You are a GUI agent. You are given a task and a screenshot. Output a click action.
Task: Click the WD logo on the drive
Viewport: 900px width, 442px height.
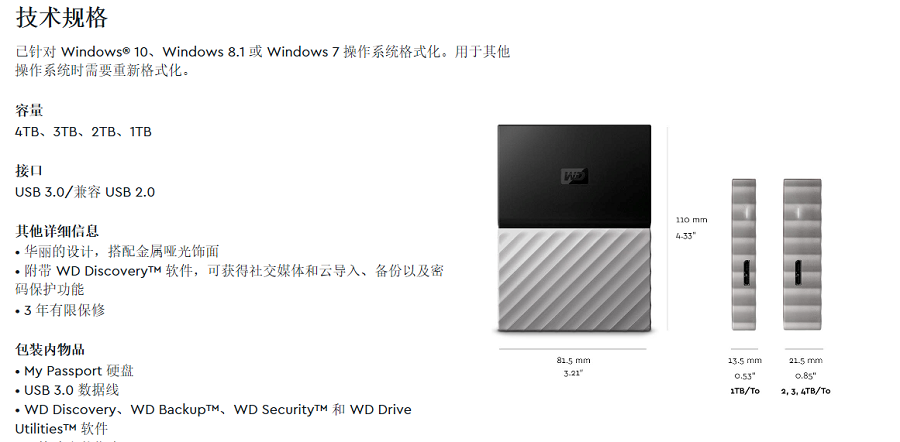click(575, 176)
